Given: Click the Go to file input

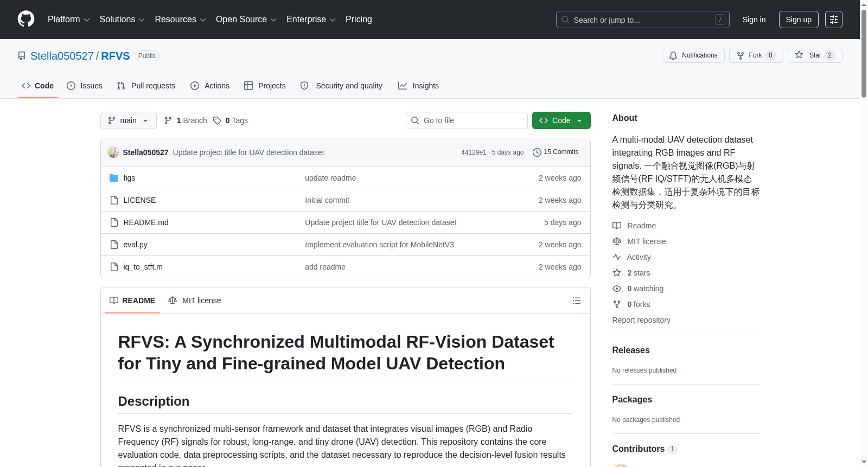Looking at the screenshot, I should [x=467, y=120].
